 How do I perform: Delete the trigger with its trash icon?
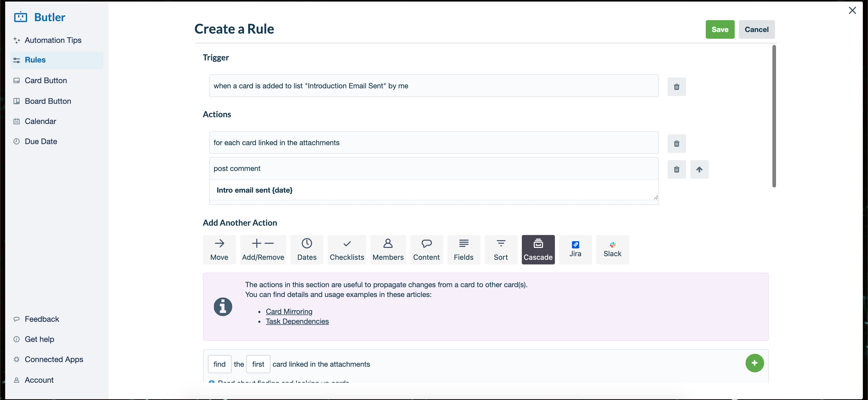point(677,87)
